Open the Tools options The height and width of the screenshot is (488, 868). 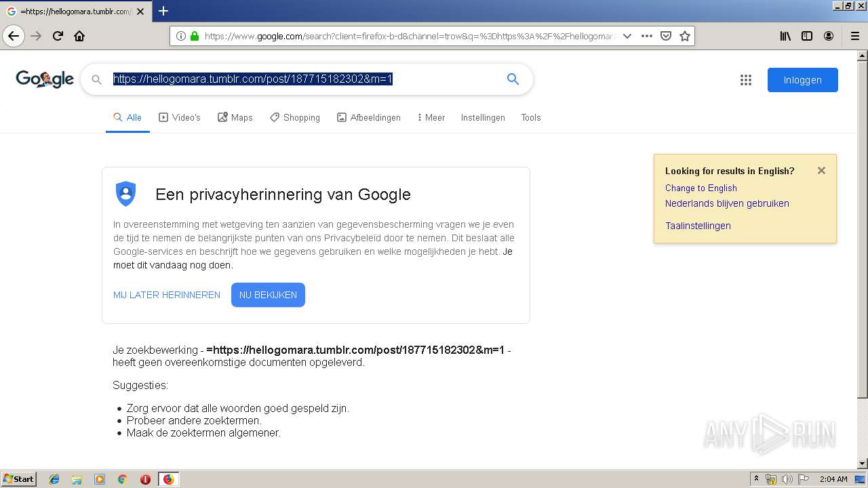(x=531, y=117)
